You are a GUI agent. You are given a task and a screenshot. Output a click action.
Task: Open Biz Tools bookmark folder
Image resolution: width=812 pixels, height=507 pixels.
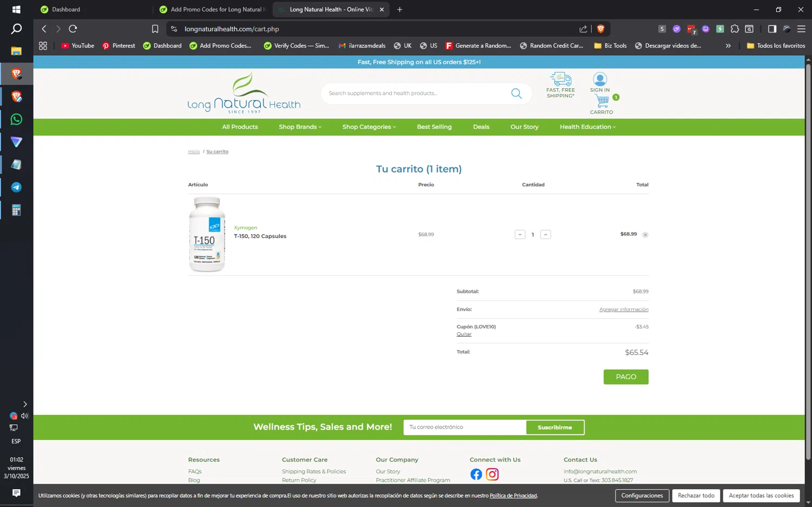(x=610, y=46)
